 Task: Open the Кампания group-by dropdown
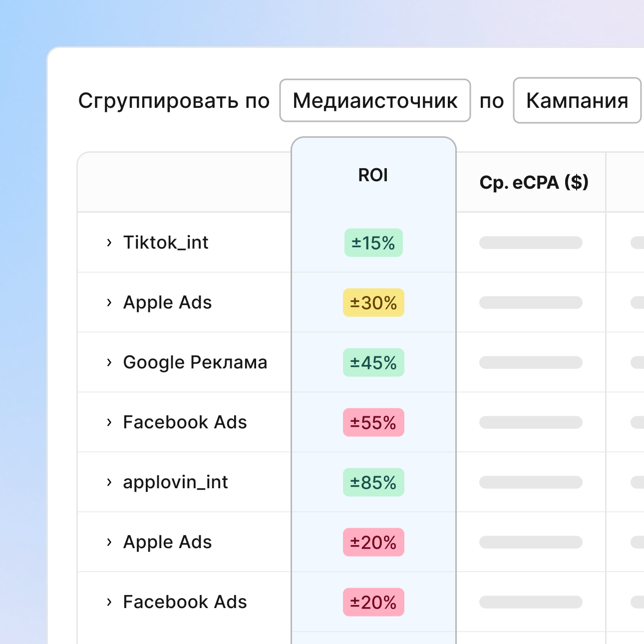(577, 100)
